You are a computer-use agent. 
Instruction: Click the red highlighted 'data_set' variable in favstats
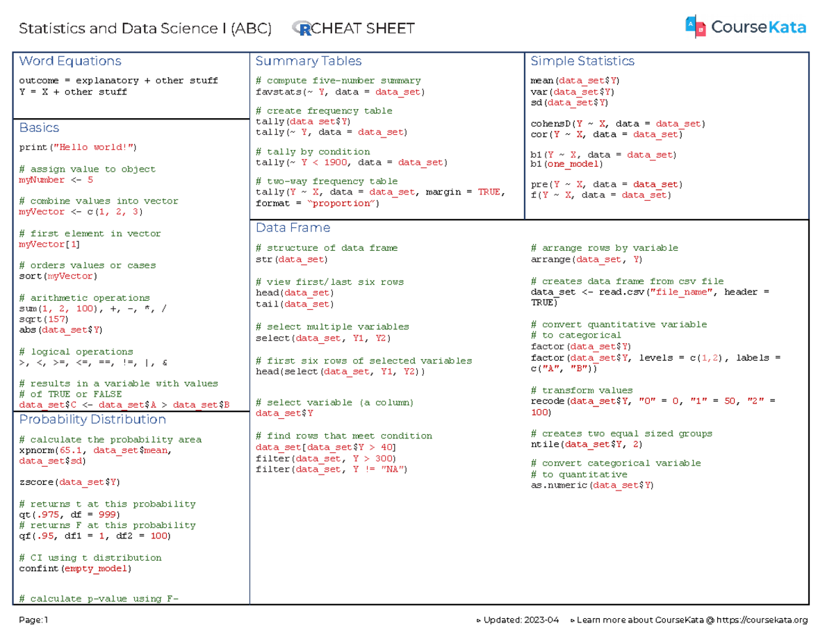click(x=397, y=91)
